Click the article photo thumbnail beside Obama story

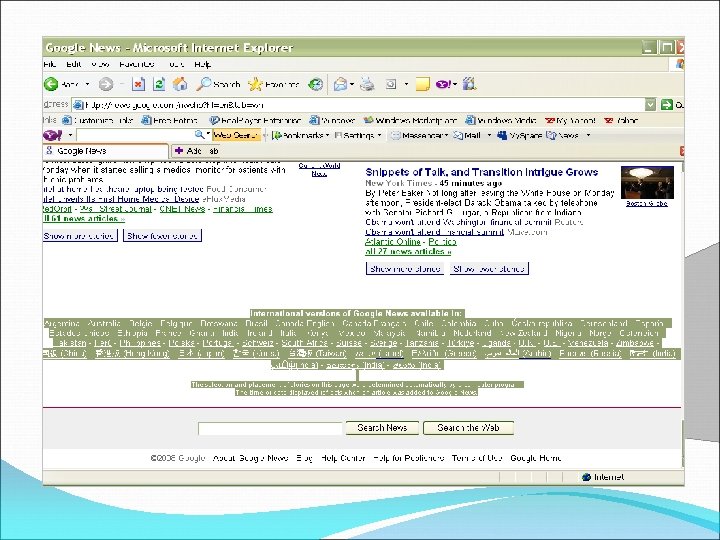[647, 182]
